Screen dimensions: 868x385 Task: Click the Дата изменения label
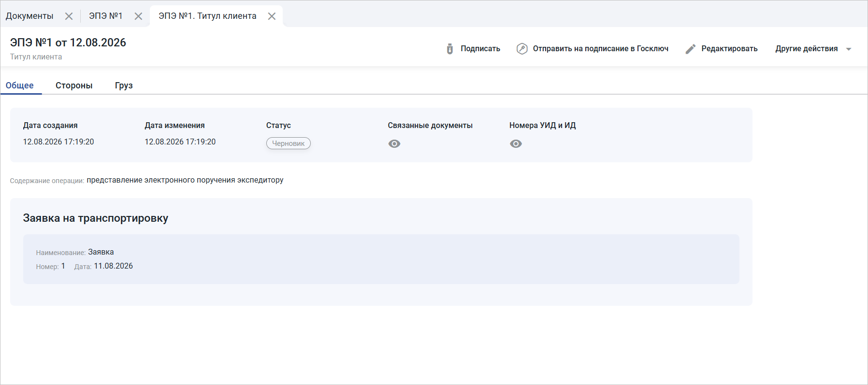coord(175,126)
